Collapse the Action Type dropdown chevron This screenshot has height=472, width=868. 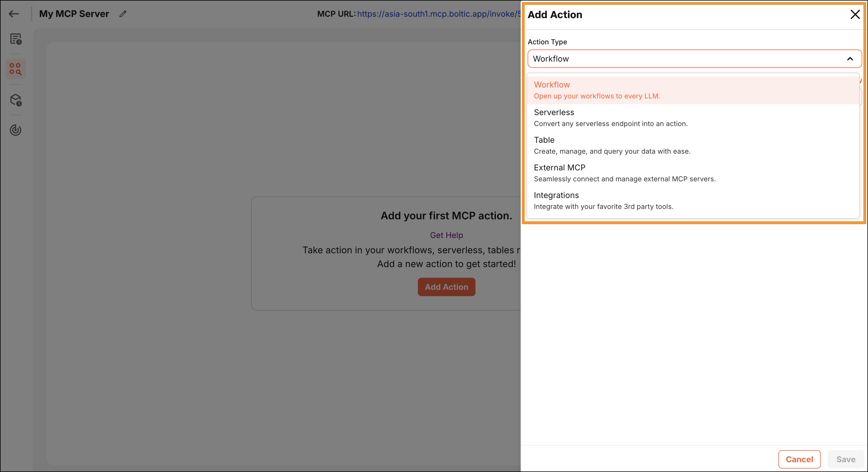pos(850,59)
